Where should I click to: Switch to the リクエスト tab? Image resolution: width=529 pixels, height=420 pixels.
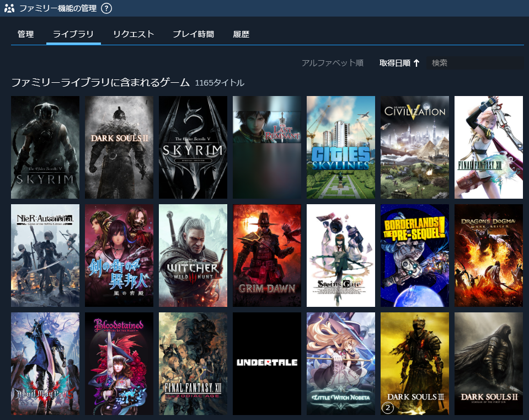(x=133, y=34)
